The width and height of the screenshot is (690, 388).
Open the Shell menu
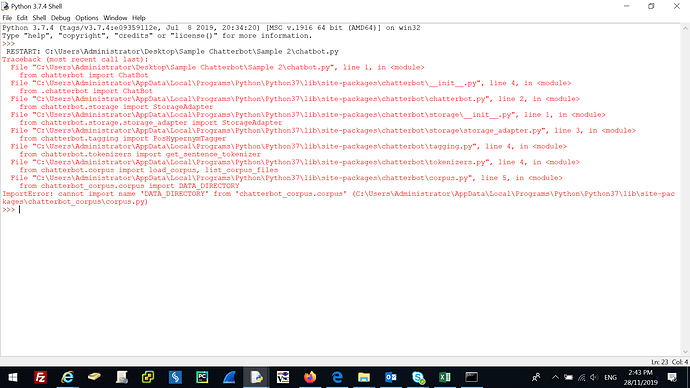coord(39,18)
